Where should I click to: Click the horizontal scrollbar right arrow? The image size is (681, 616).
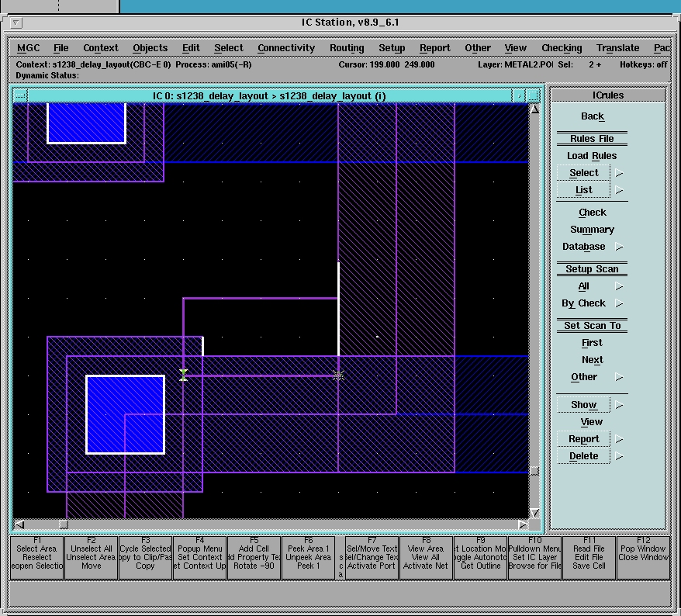coord(523,524)
